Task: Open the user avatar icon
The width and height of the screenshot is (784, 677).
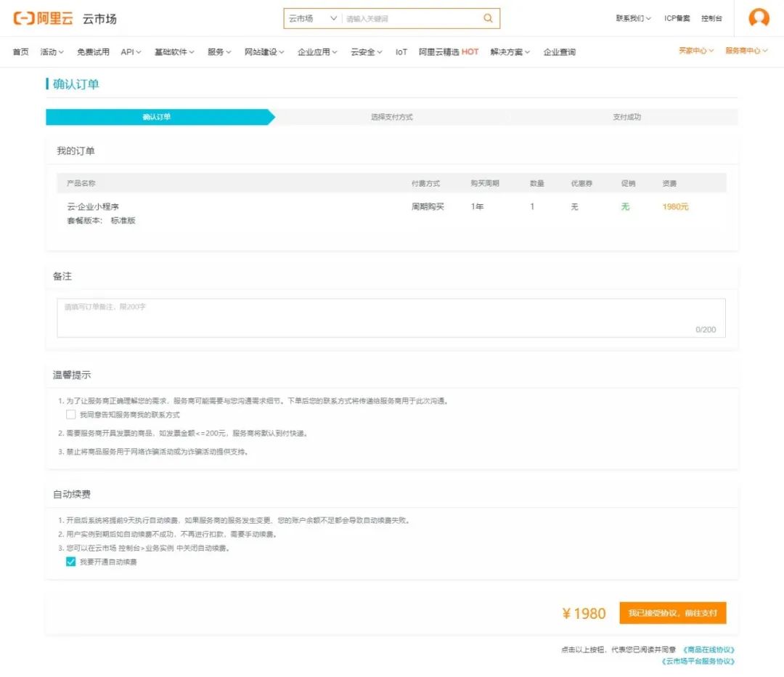Action: pyautogui.click(x=759, y=17)
